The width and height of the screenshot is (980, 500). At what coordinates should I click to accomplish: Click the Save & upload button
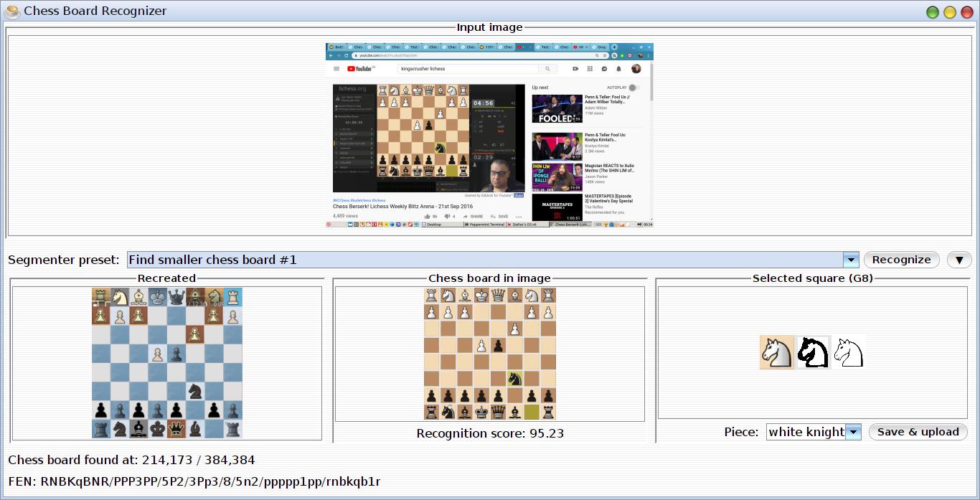[x=918, y=432]
